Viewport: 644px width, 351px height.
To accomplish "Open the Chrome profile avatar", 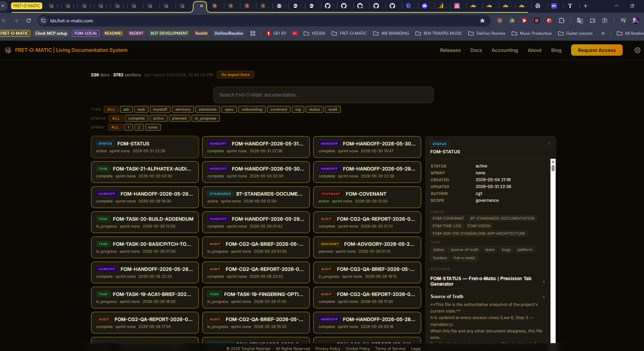I will (636, 21).
